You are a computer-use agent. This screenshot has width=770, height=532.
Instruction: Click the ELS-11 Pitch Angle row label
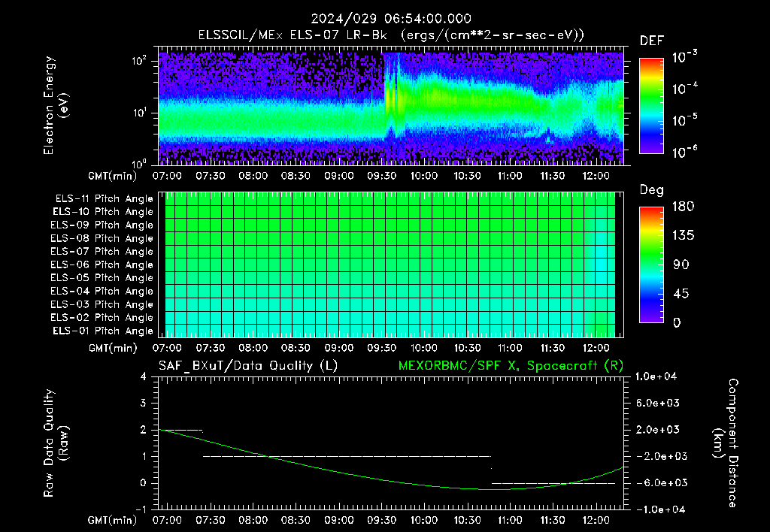[104, 199]
